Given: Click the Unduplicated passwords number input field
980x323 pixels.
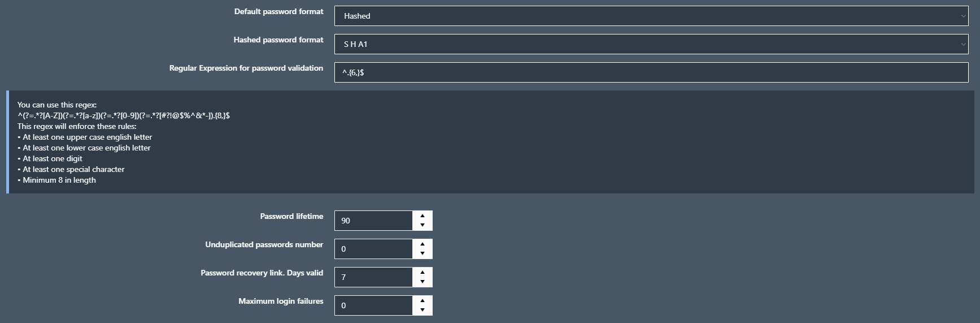Looking at the screenshot, I should click(373, 249).
